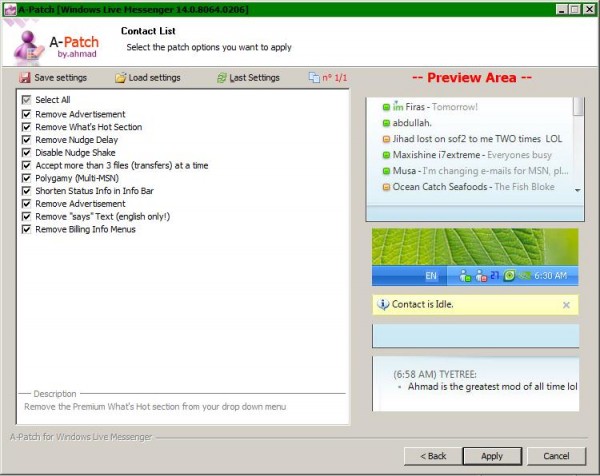Toggle Remove Billing Info Menus checkbox
The height and width of the screenshot is (476, 600).
tap(26, 229)
